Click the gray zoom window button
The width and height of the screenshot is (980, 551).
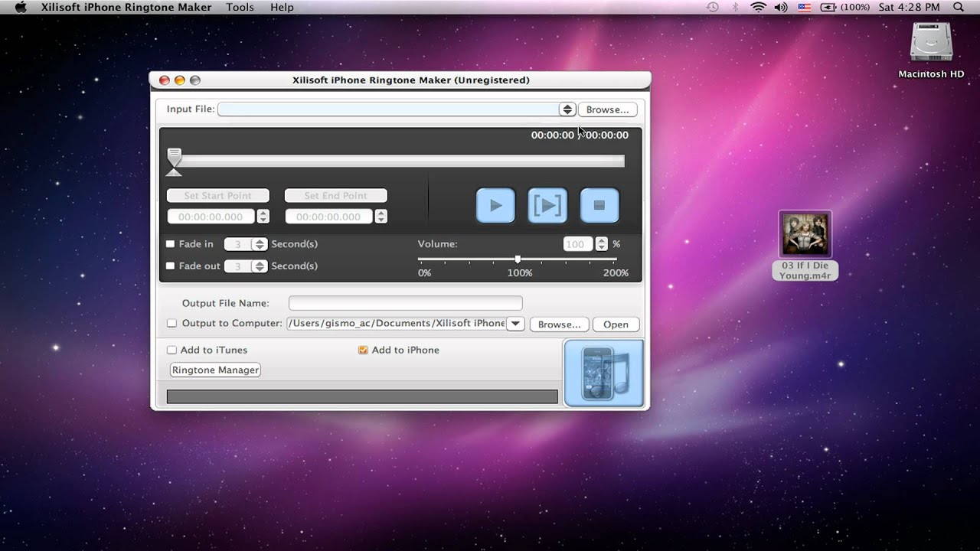coord(195,80)
